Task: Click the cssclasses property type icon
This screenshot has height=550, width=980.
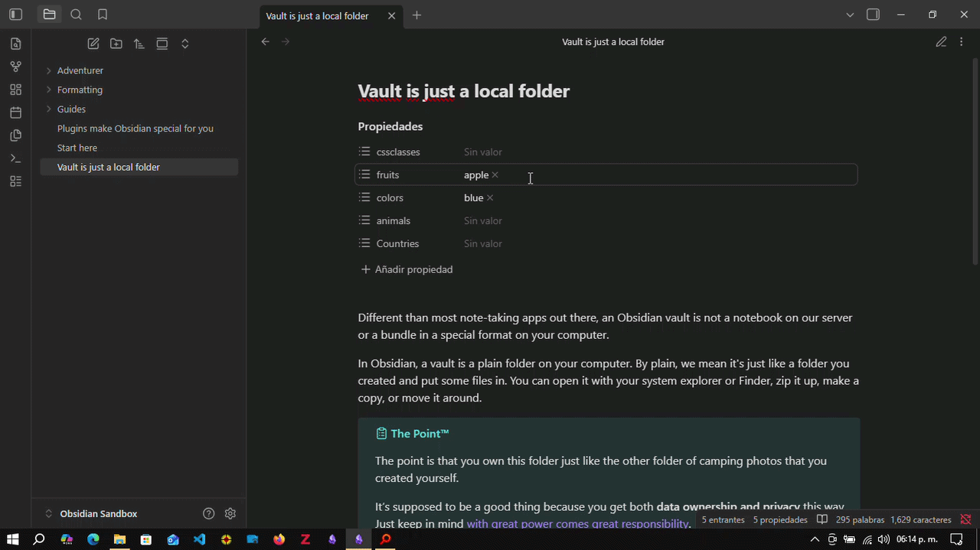Action: 364,151
